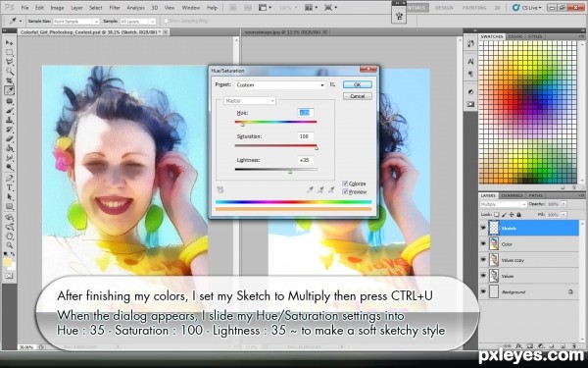Image resolution: width=588 pixels, height=368 pixels.
Task: Switch to the Design workspace
Action: pyautogui.click(x=444, y=8)
